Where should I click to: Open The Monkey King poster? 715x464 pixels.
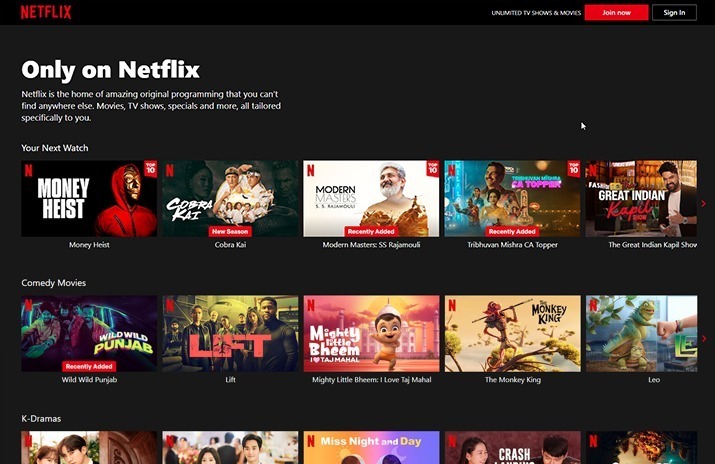coord(513,333)
